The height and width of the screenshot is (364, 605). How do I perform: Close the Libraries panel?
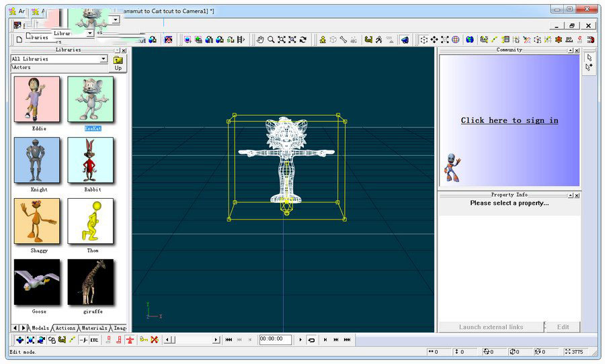124,50
